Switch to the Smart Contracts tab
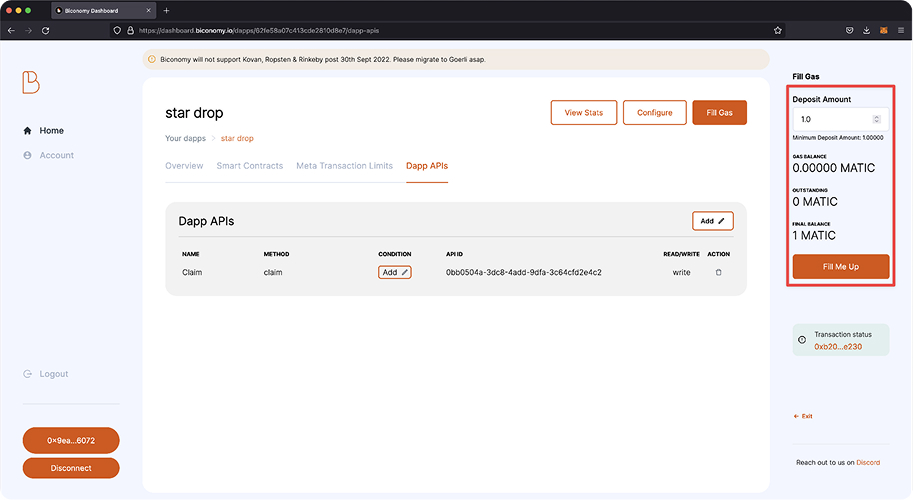 point(250,166)
